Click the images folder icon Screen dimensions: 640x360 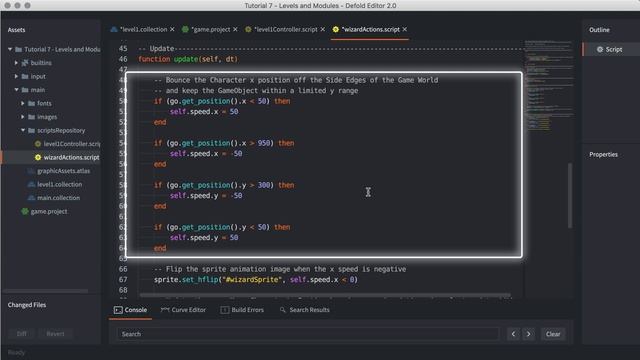[31, 117]
